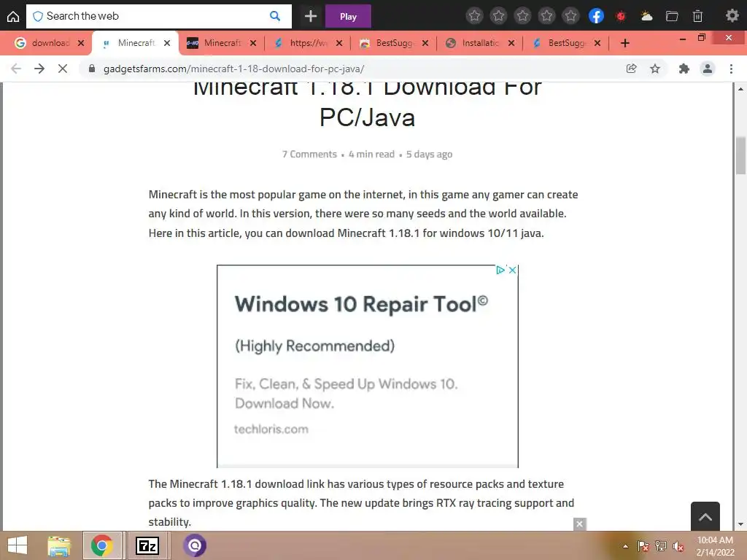Open the second star bookmark slot
Image resolution: width=747 pixels, height=560 pixels.
(x=498, y=16)
